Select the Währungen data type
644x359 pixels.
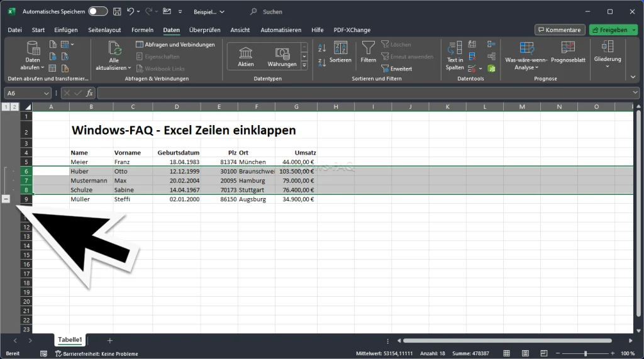(282, 57)
